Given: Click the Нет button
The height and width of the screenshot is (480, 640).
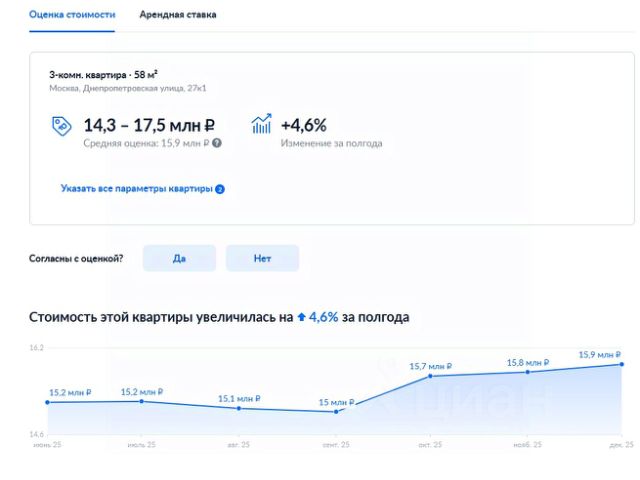Looking at the screenshot, I should pos(262,258).
